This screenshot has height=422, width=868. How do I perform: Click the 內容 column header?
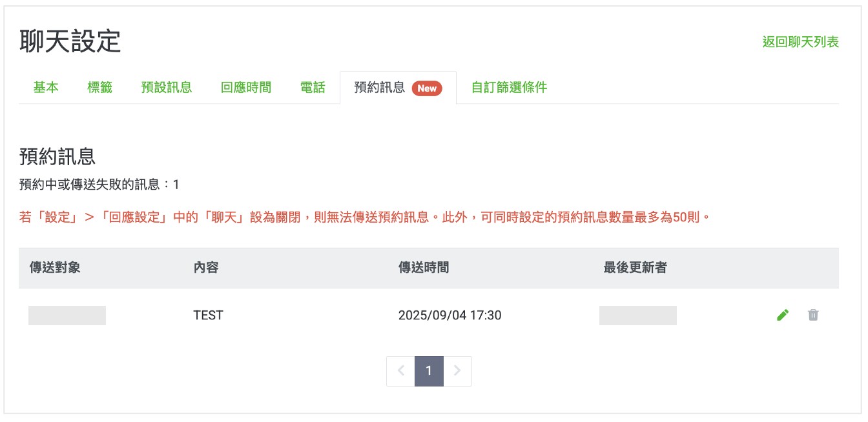(206, 268)
